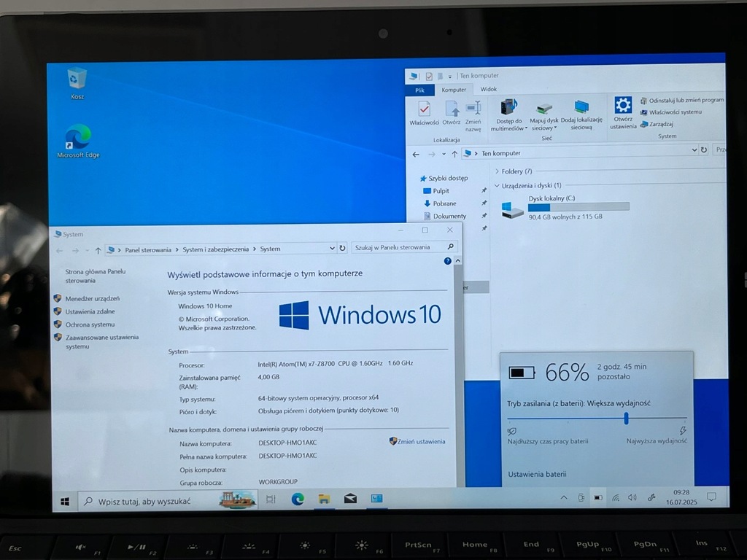This screenshot has width=747, height=560.
Task: Click Zmień nazwę ribbon icon
Action: point(473,116)
